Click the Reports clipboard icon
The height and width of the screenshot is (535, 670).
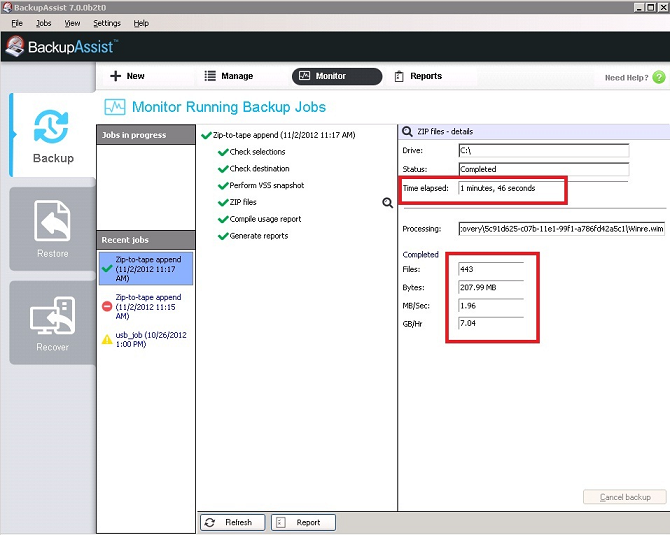(x=399, y=76)
